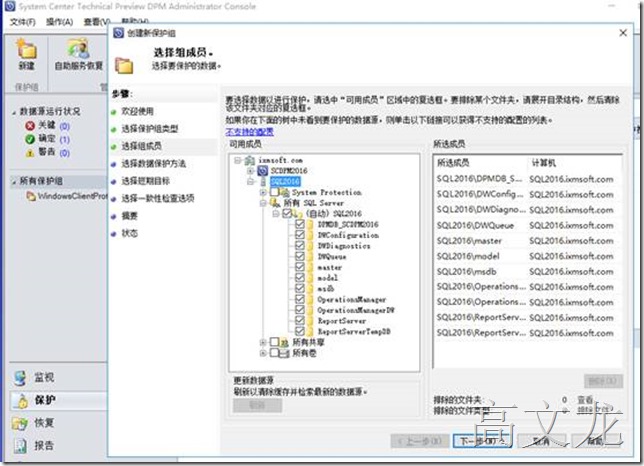Go to 选择数据保护方法 wizard step

(154, 163)
